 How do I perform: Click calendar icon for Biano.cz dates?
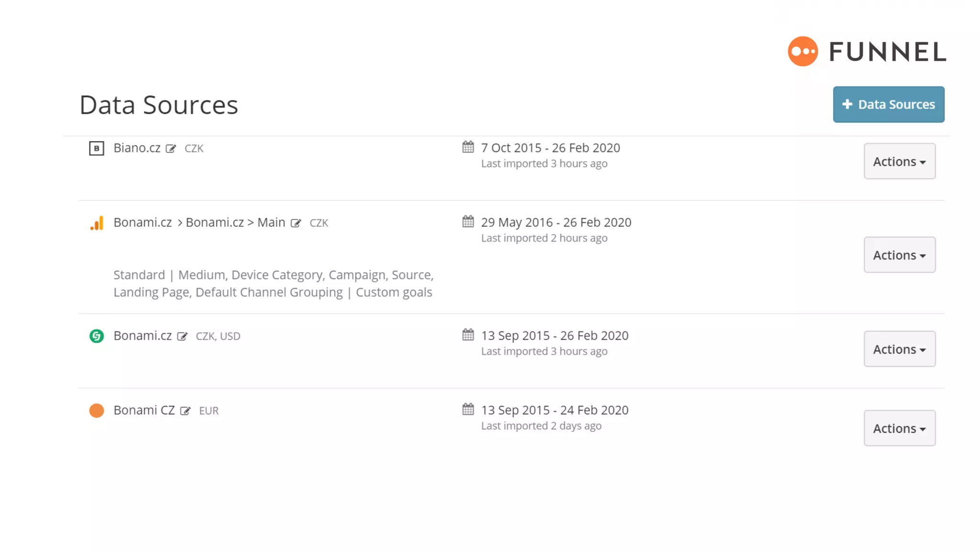point(468,147)
